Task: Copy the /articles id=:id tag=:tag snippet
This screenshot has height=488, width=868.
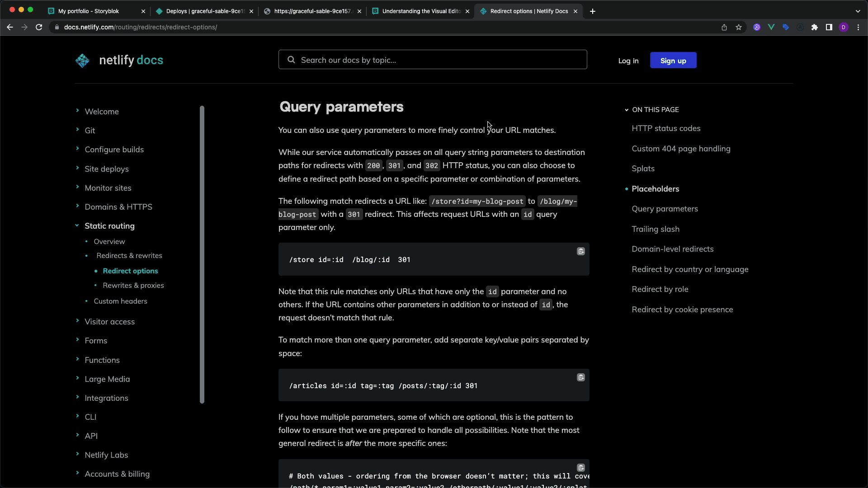Action: pyautogui.click(x=581, y=377)
